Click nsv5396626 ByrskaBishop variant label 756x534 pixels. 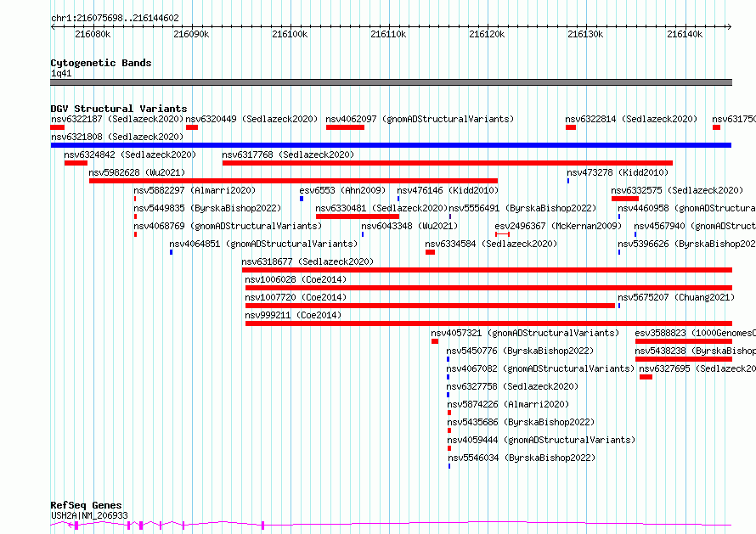point(686,244)
